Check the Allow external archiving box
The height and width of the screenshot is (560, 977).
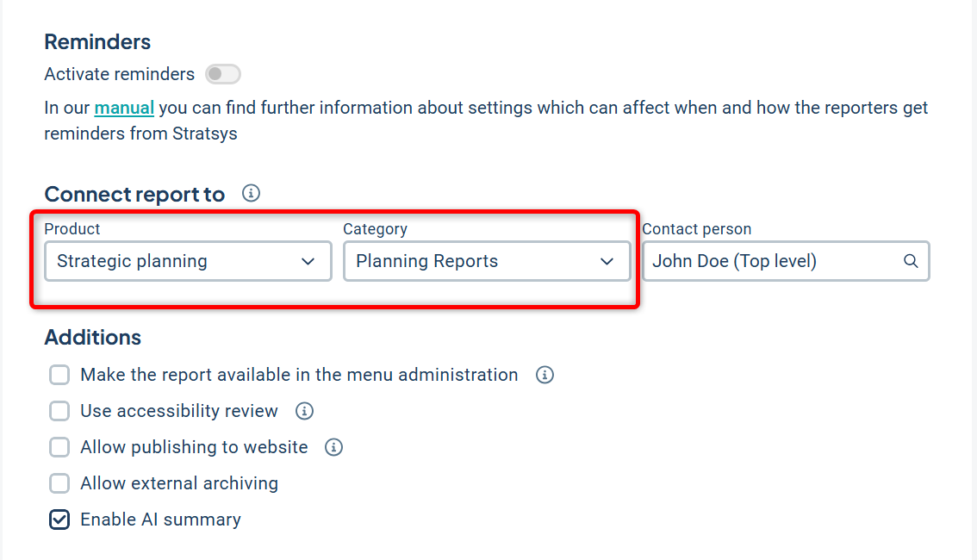(x=59, y=483)
